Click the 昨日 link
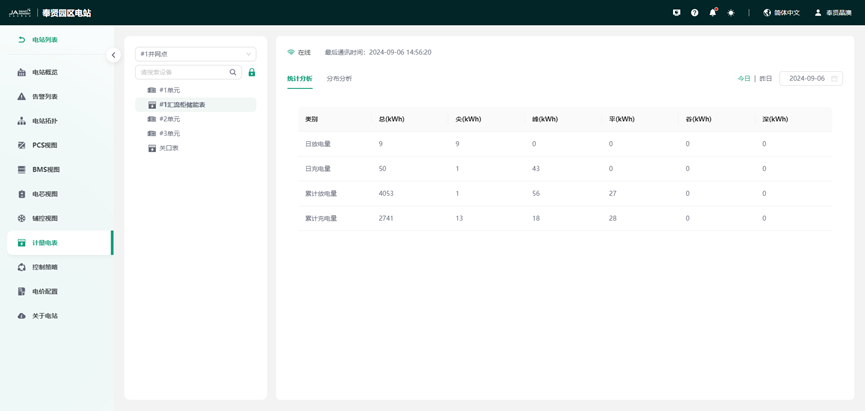 click(766, 78)
